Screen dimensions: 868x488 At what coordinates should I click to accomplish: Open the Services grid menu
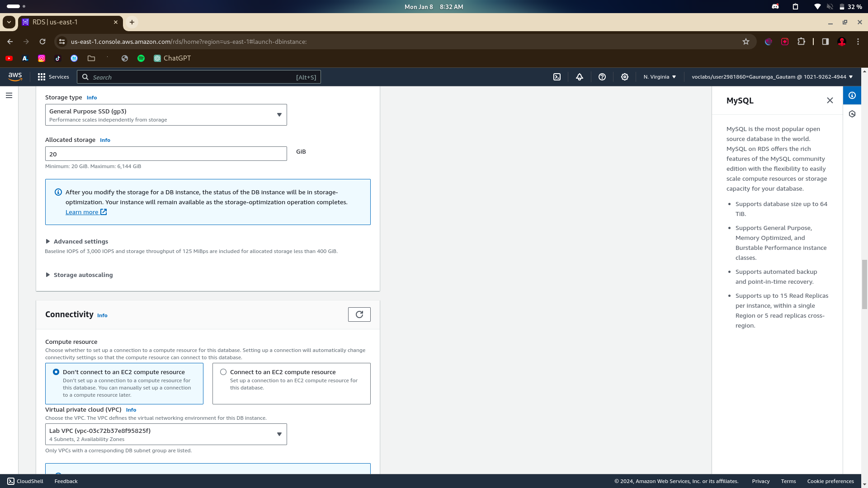[x=53, y=77]
